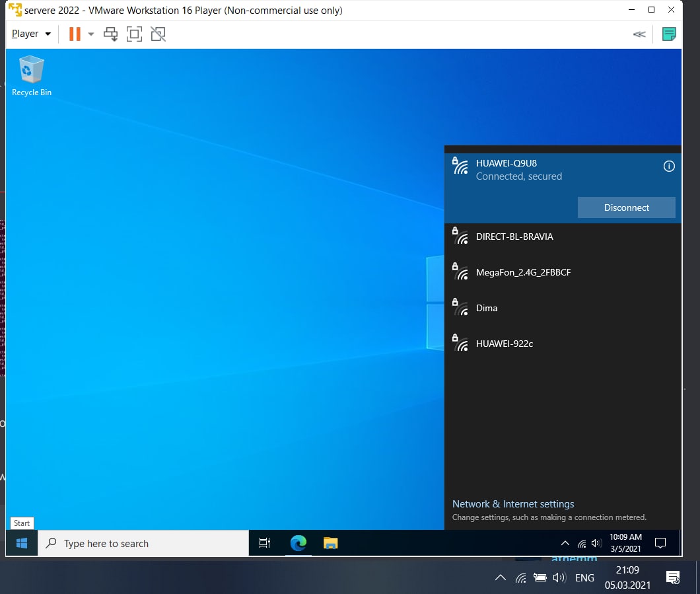Show hidden icons in host system tray
700x594 pixels.
click(x=501, y=577)
